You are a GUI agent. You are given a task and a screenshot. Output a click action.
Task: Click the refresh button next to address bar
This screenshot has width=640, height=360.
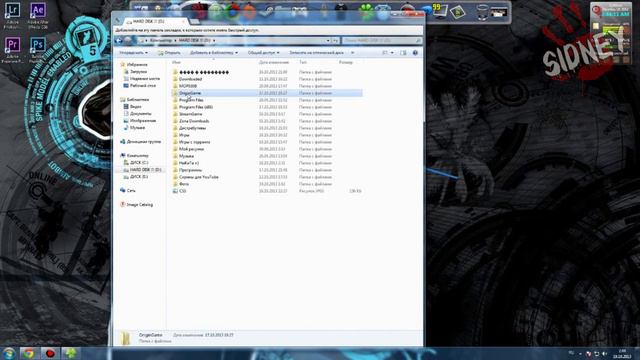(x=336, y=40)
